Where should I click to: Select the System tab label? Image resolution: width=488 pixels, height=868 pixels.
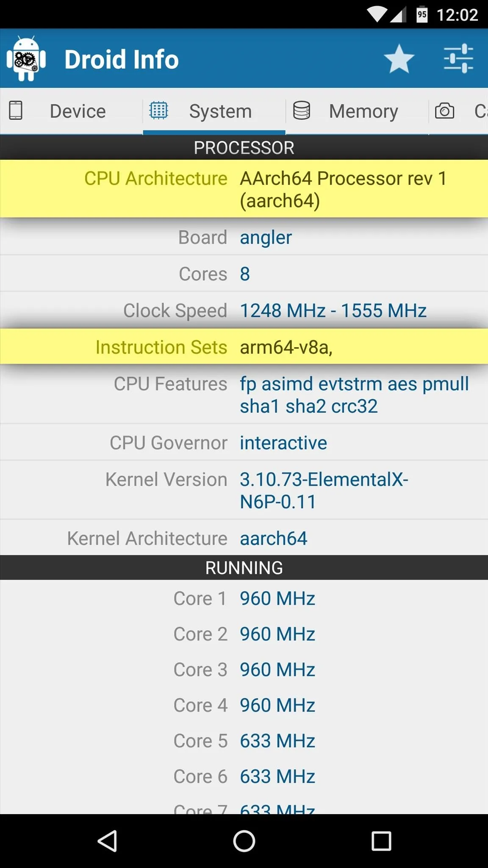point(220,111)
